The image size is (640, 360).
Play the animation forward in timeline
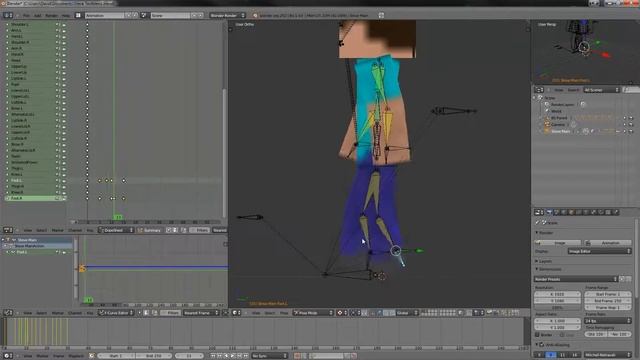233,356
